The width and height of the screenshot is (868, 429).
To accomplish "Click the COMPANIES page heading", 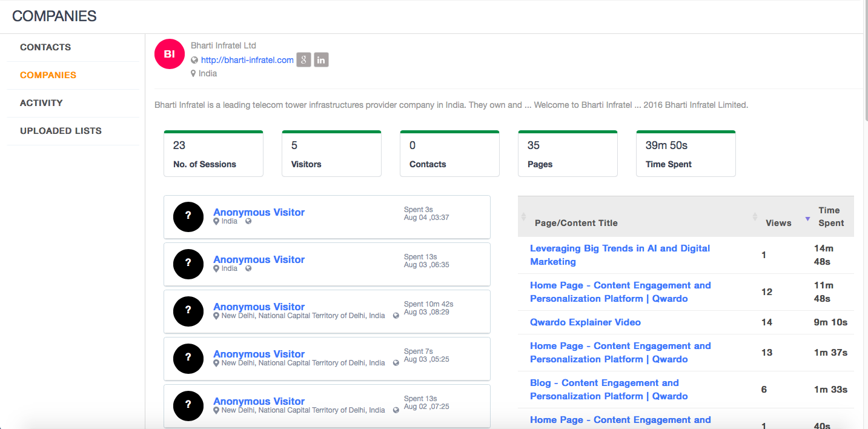I will coord(55,16).
